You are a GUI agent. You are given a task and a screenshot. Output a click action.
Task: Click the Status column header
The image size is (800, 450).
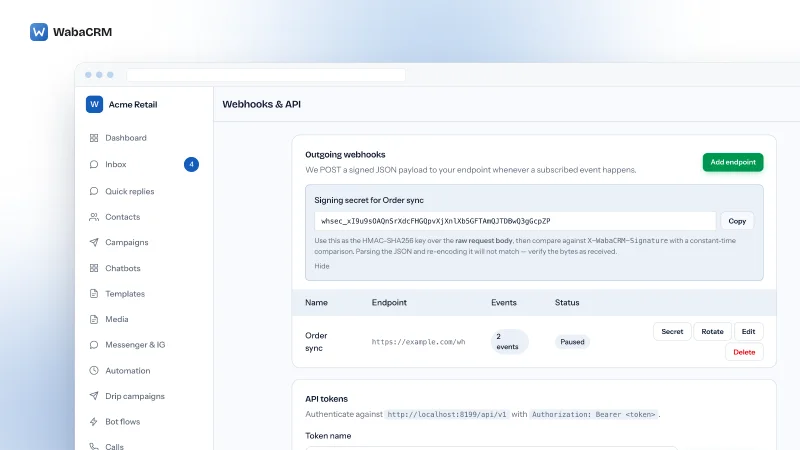click(x=567, y=303)
